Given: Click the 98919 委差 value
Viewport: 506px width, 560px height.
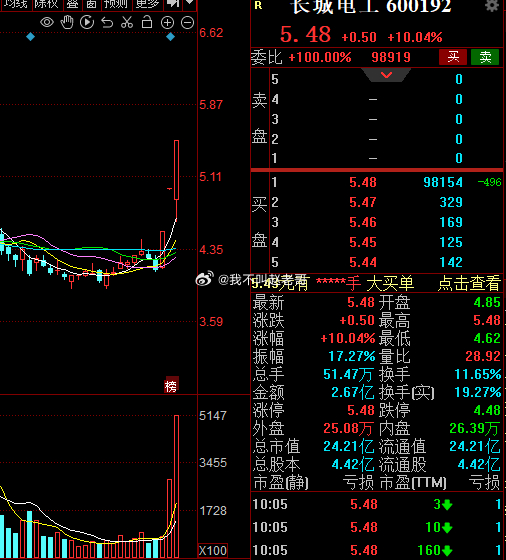Looking at the screenshot, I should tap(391, 57).
